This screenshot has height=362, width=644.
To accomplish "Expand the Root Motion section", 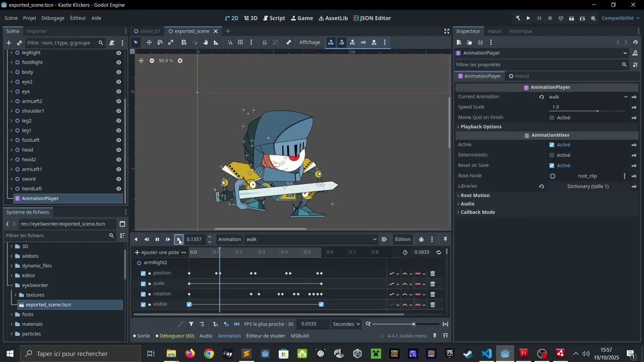I will click(475, 196).
